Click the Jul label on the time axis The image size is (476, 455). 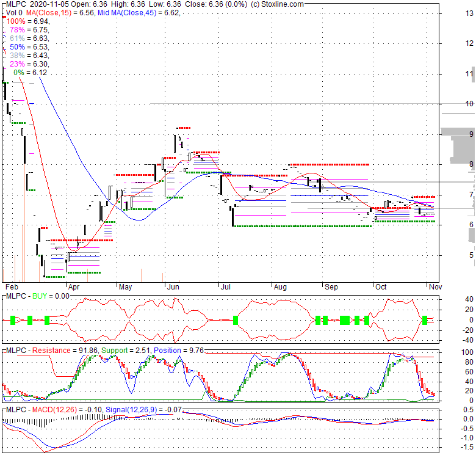[x=226, y=287]
